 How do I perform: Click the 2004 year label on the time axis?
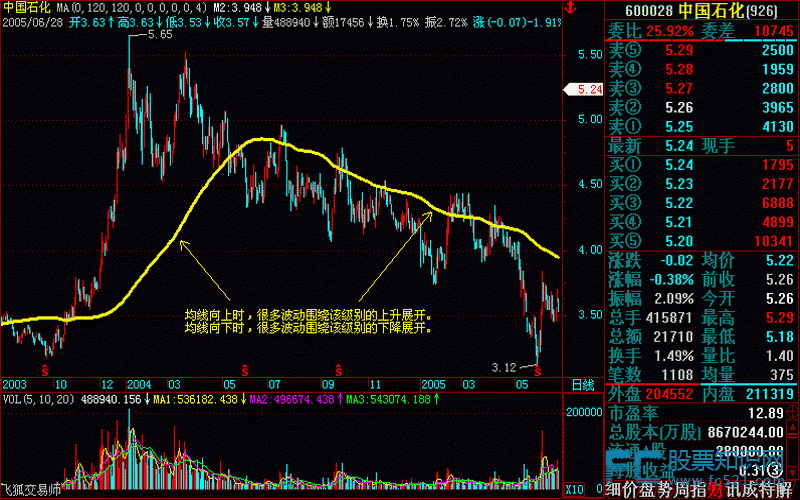[139, 385]
